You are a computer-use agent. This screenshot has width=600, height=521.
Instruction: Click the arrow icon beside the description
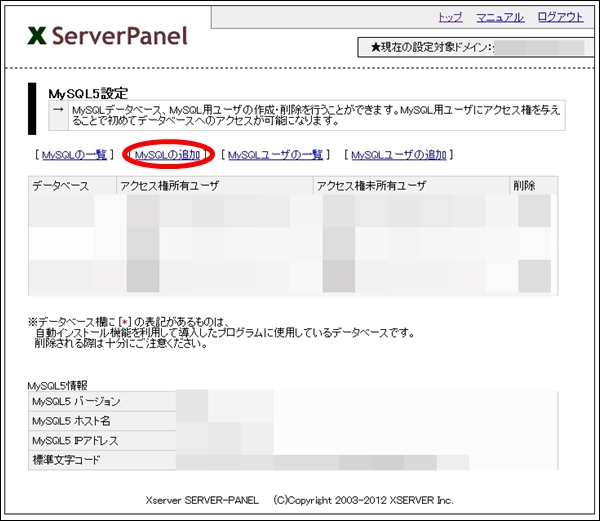tap(58, 109)
